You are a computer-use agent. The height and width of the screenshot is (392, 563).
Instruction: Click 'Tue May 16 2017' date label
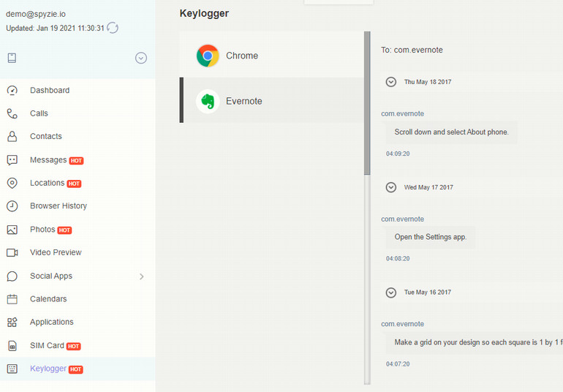(428, 293)
